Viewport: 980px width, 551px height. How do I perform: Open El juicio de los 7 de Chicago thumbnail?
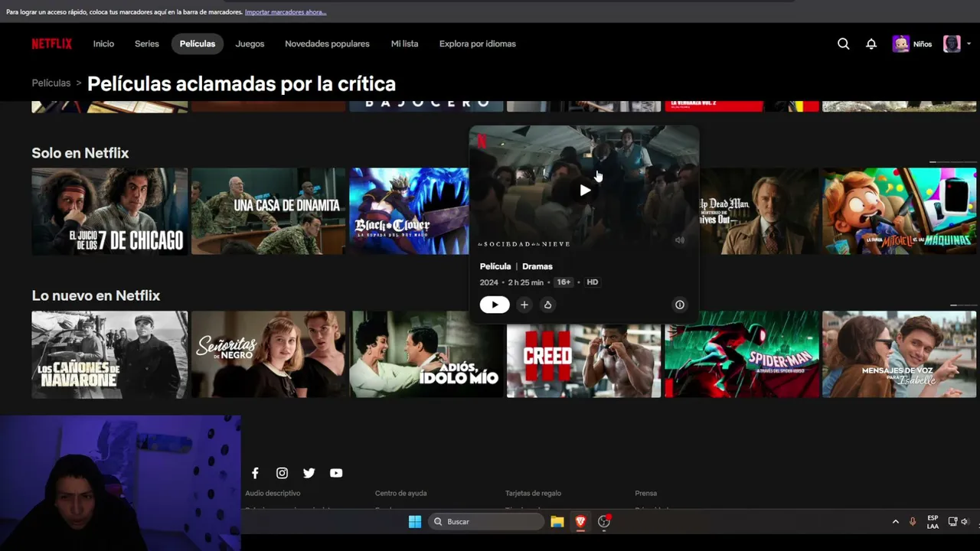[x=109, y=211]
